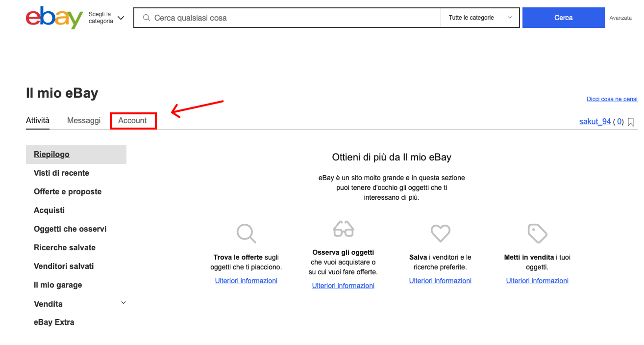
Task: Open the Messaggi tab
Action: pyautogui.click(x=84, y=120)
